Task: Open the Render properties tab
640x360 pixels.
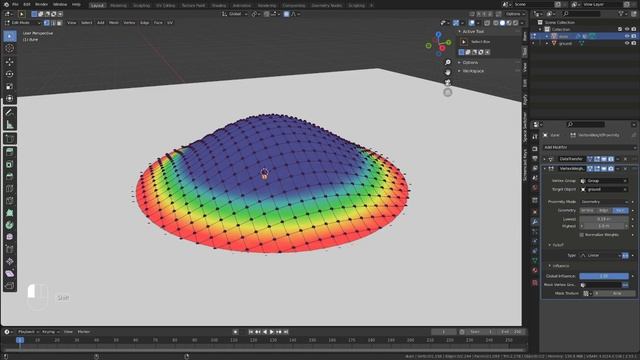Action: [x=535, y=149]
